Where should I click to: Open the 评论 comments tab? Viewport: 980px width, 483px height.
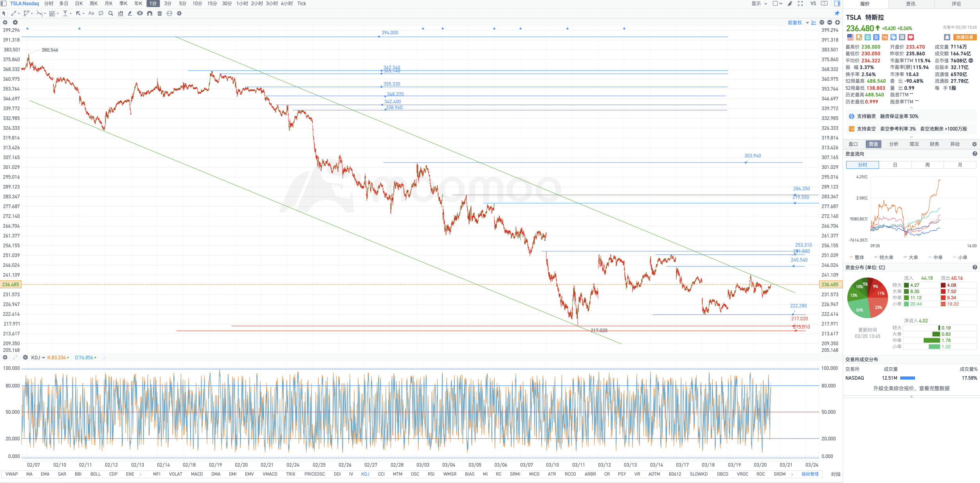coord(957,4)
